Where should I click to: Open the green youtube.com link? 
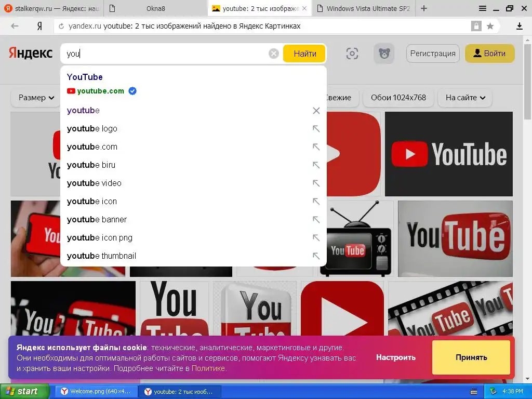point(100,91)
